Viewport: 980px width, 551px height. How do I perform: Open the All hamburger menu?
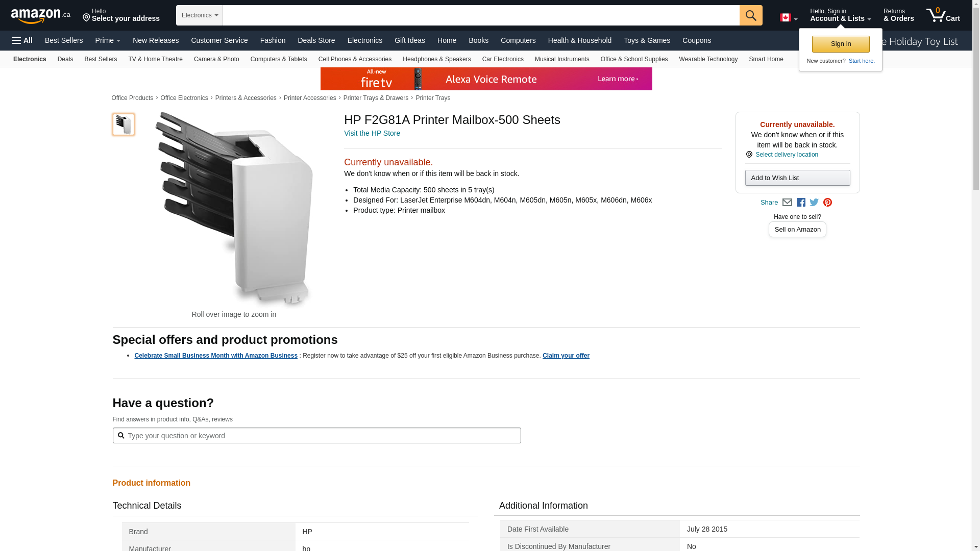[x=22, y=40]
